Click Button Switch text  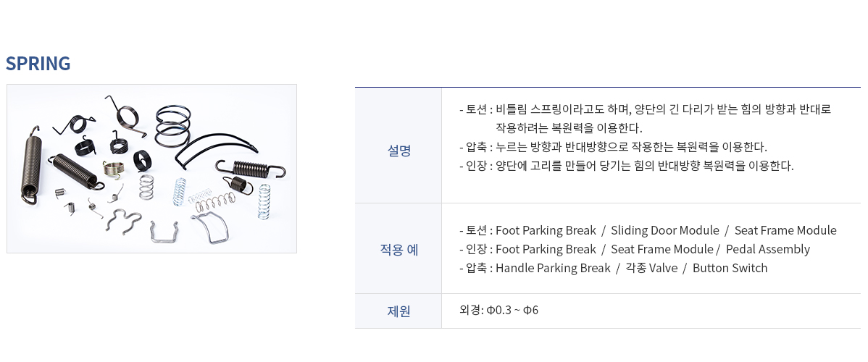coord(730,268)
